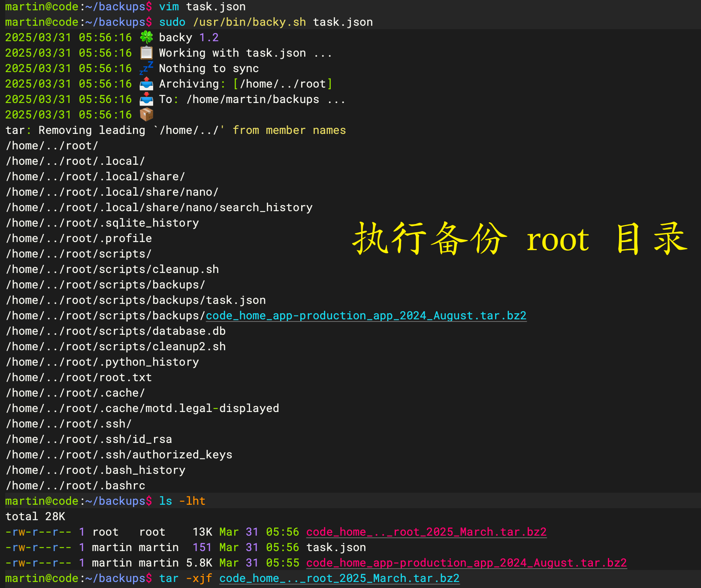Click the sleeping zzz emoji before "Nothing to sync"
This screenshot has width=701, height=588.
[x=146, y=68]
